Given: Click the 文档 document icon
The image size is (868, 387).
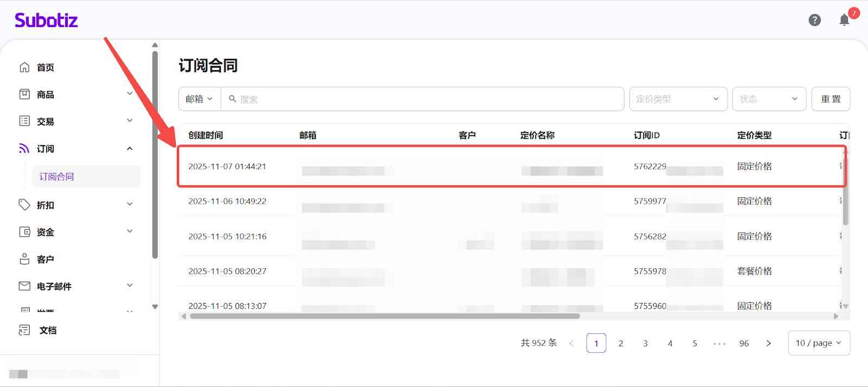Looking at the screenshot, I should click(24, 330).
